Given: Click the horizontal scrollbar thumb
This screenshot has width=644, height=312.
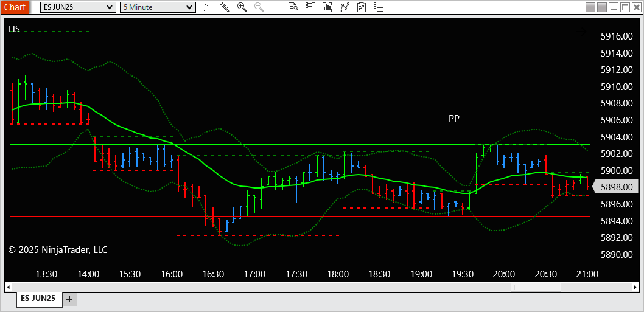Looking at the screenshot, I should coord(535,286).
